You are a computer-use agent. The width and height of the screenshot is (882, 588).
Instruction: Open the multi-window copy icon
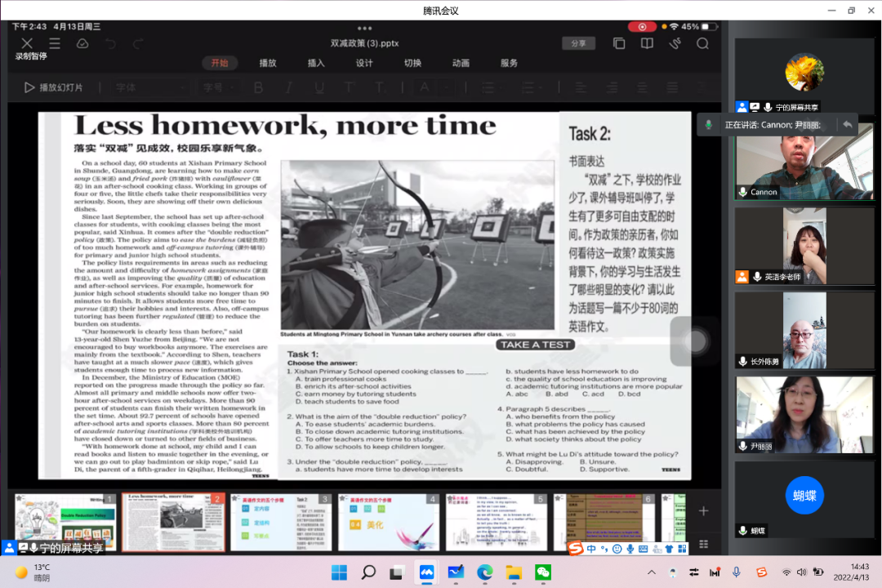point(619,43)
